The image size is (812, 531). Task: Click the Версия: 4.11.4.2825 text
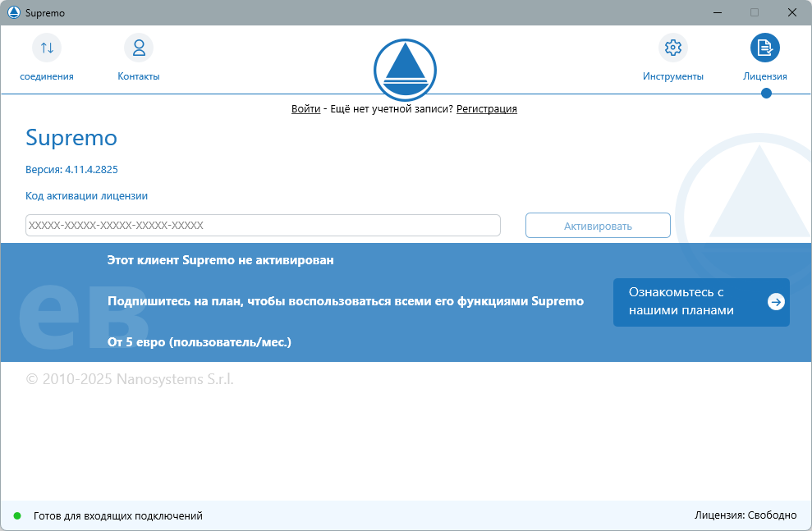(71, 169)
